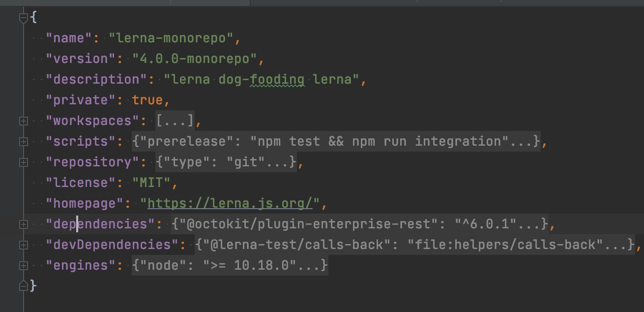Screen dimensions: 644x312
Task: Click gutter plus icon beside dependencies line
Action: (23, 224)
